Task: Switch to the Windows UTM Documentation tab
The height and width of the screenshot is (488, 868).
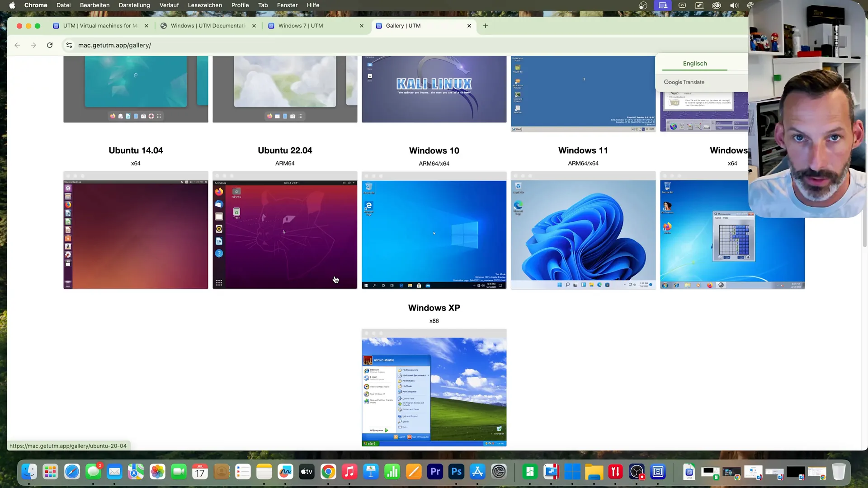Action: coord(208,26)
